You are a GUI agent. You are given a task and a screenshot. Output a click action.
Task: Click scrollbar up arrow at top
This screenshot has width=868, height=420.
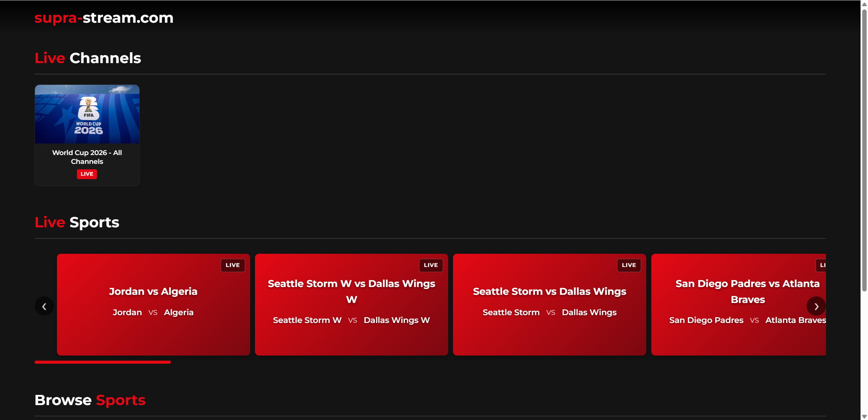pos(864,4)
